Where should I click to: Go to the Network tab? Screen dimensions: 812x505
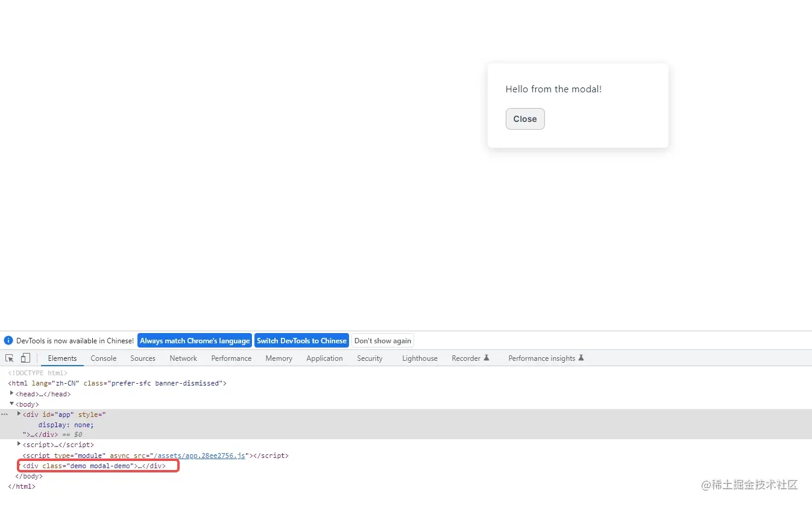tap(183, 358)
